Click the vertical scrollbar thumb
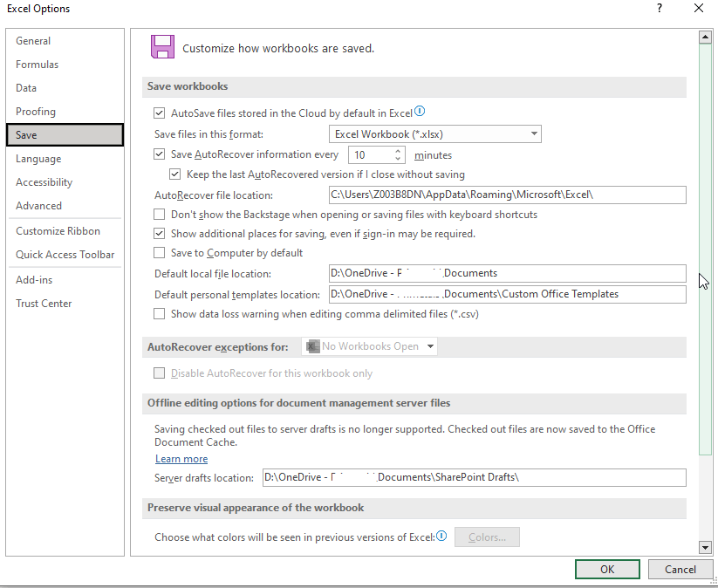Image resolution: width=718 pixels, height=588 pixels. pyautogui.click(x=705, y=250)
